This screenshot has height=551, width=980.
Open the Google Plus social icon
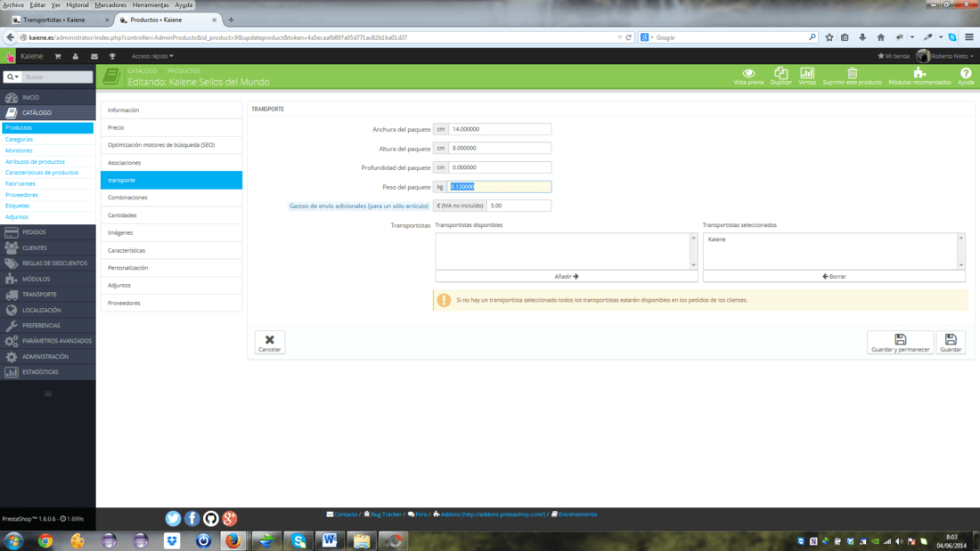(229, 518)
